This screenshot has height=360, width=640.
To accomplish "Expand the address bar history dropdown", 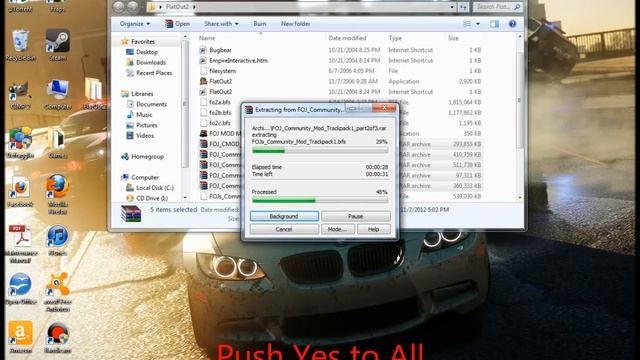I will point(452,7).
